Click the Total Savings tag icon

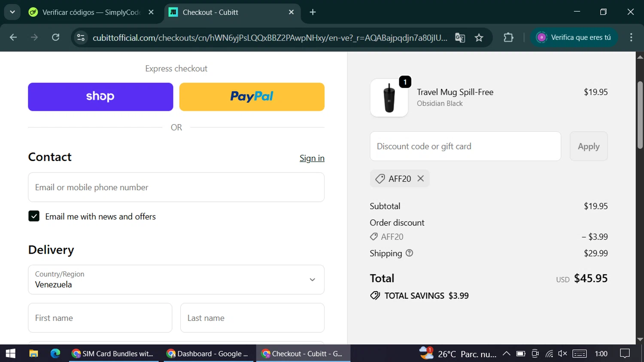pyautogui.click(x=375, y=295)
